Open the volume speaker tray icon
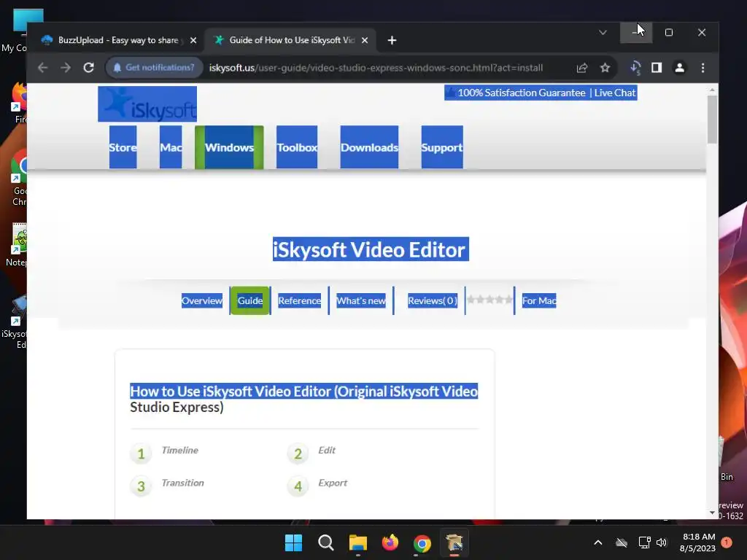Viewport: 747px width, 560px height. coord(662,542)
